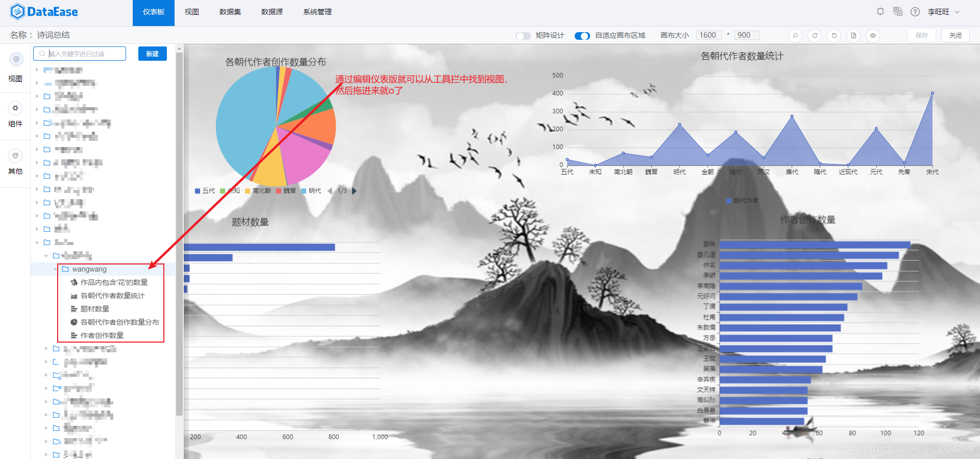Image resolution: width=980 pixels, height=459 pixels.
Task: Switch to 视图 top menu
Action: coord(192,12)
